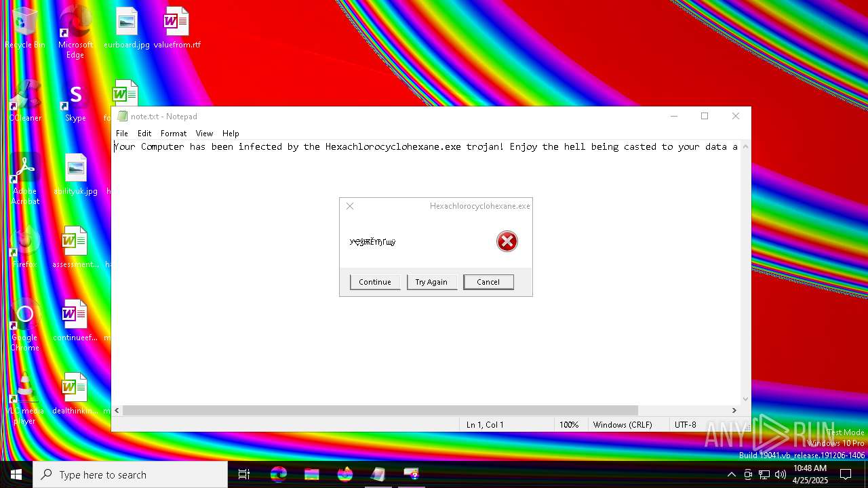The width and height of the screenshot is (868, 488).
Task: Select the dealthinkin Word document on the desktop
Action: click(75, 394)
